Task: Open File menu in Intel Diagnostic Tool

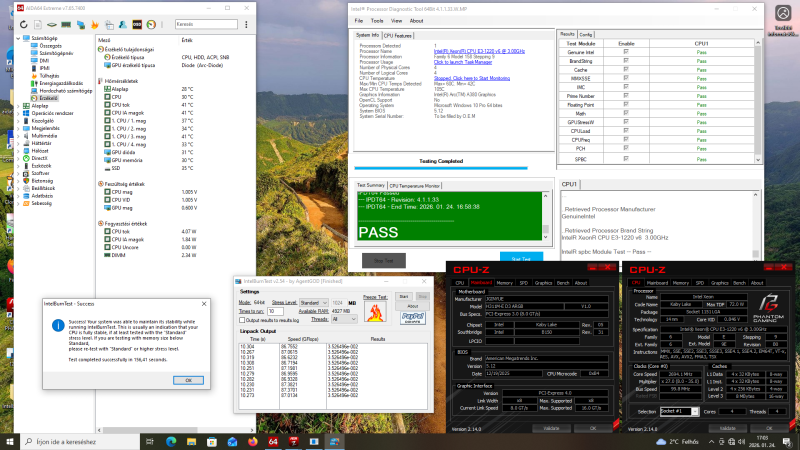Action: [359, 21]
